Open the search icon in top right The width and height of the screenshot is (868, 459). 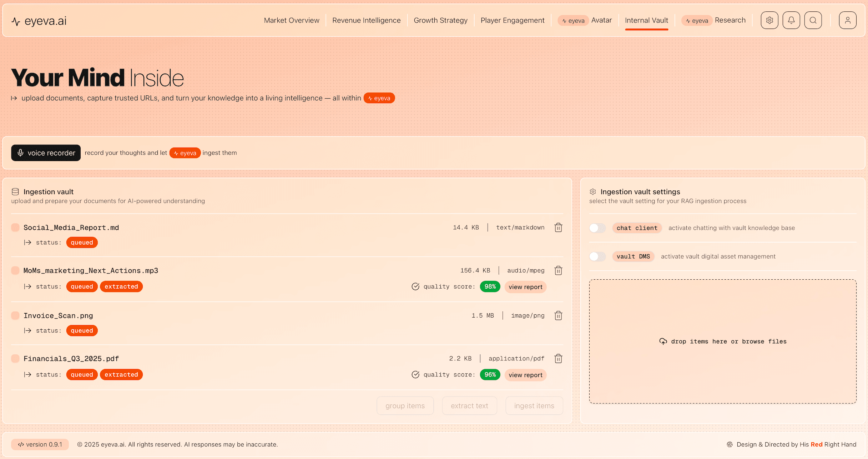[x=813, y=20]
